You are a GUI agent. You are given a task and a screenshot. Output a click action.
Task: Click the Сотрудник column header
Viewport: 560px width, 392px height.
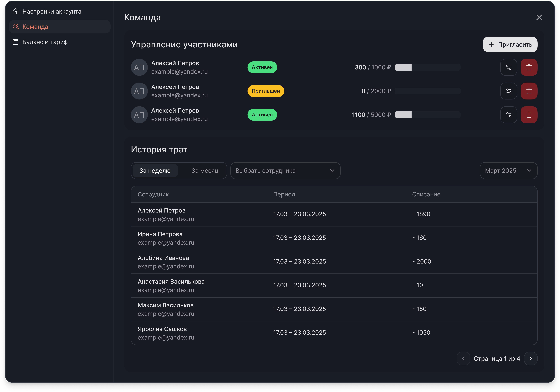point(153,194)
